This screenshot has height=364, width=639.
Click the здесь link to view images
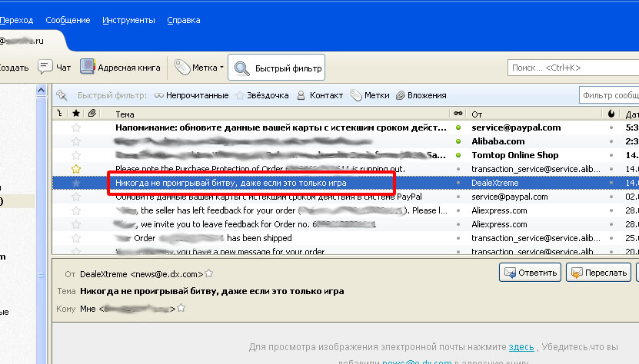click(521, 347)
